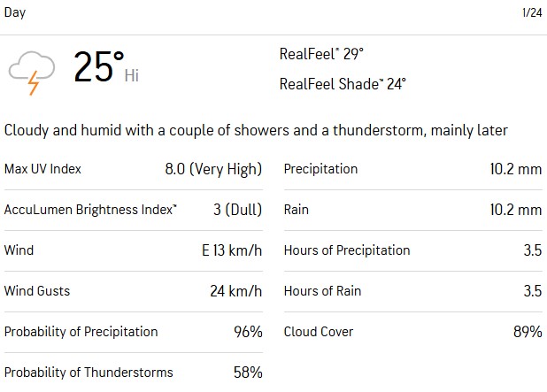Click the Precipitation 10.2 mm value
The width and height of the screenshot is (547, 392).
pyautogui.click(x=515, y=168)
